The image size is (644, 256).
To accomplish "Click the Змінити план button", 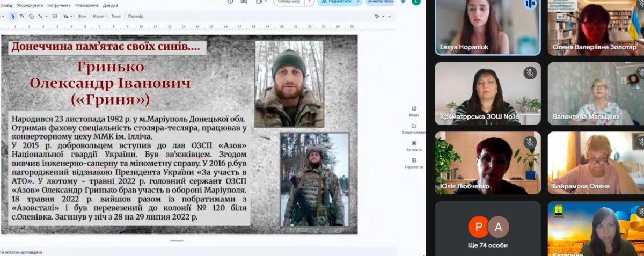I will pos(380,2).
